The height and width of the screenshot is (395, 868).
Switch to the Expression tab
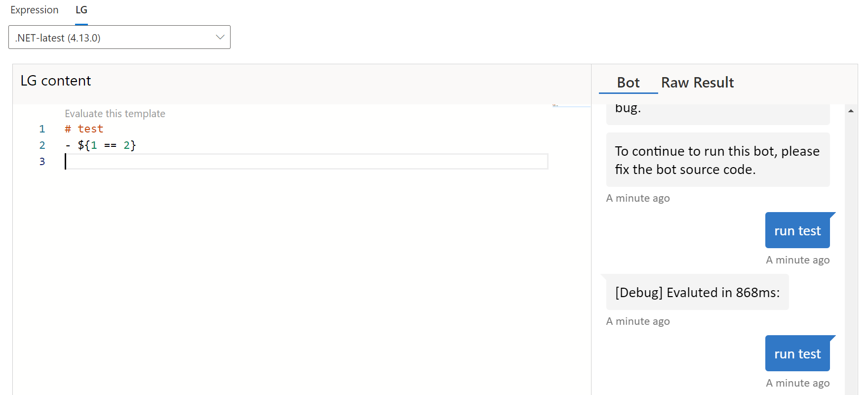(x=35, y=10)
